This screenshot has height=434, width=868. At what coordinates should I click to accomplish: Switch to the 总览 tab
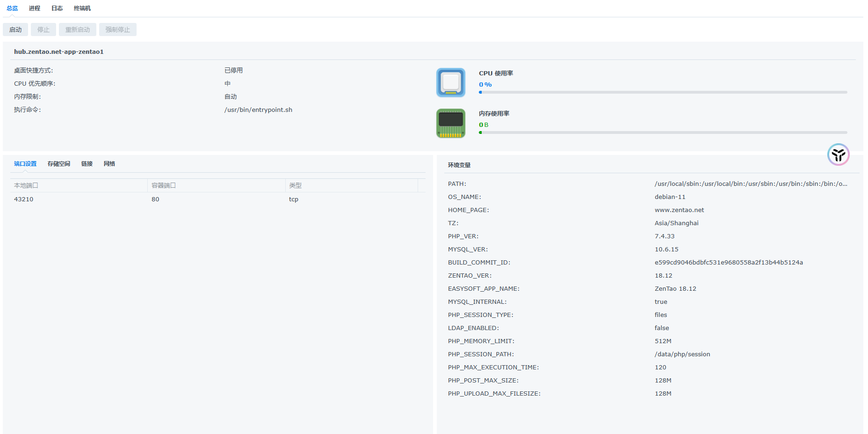(12, 8)
